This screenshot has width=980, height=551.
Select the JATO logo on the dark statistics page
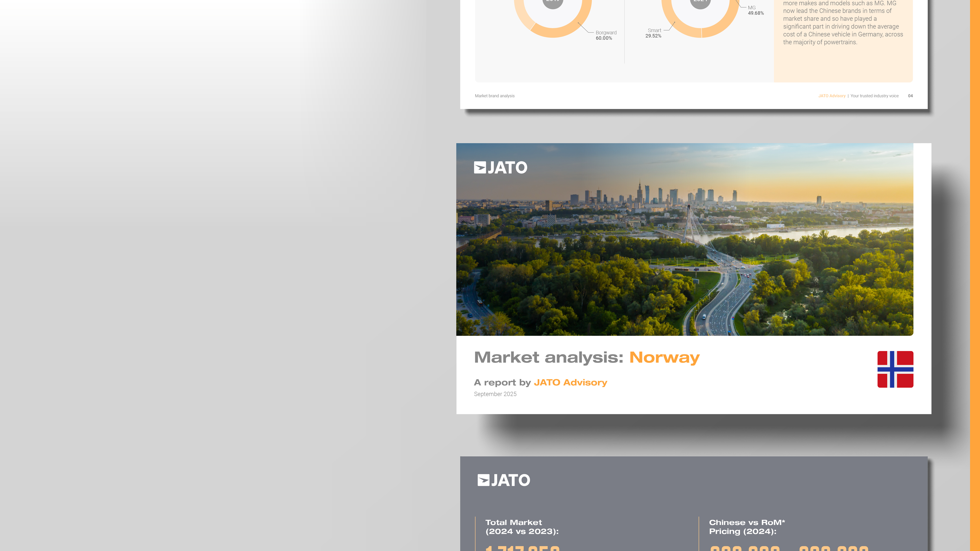(503, 481)
